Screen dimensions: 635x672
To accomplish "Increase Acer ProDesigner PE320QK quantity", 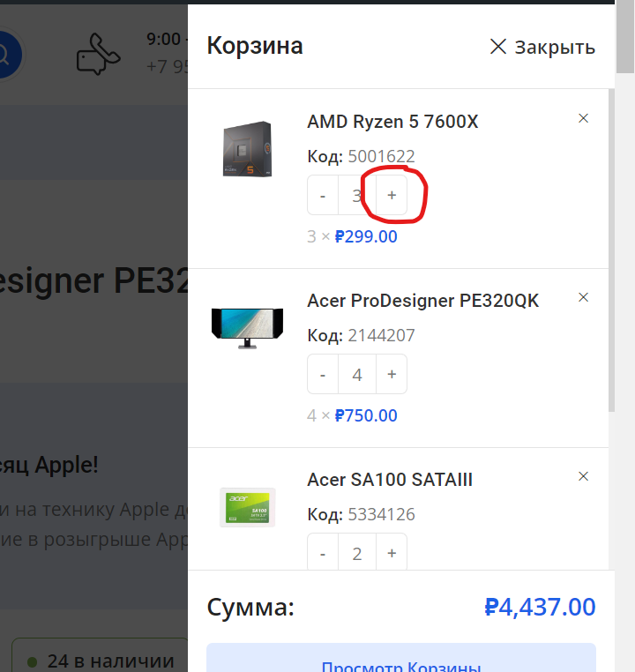I will [x=392, y=374].
